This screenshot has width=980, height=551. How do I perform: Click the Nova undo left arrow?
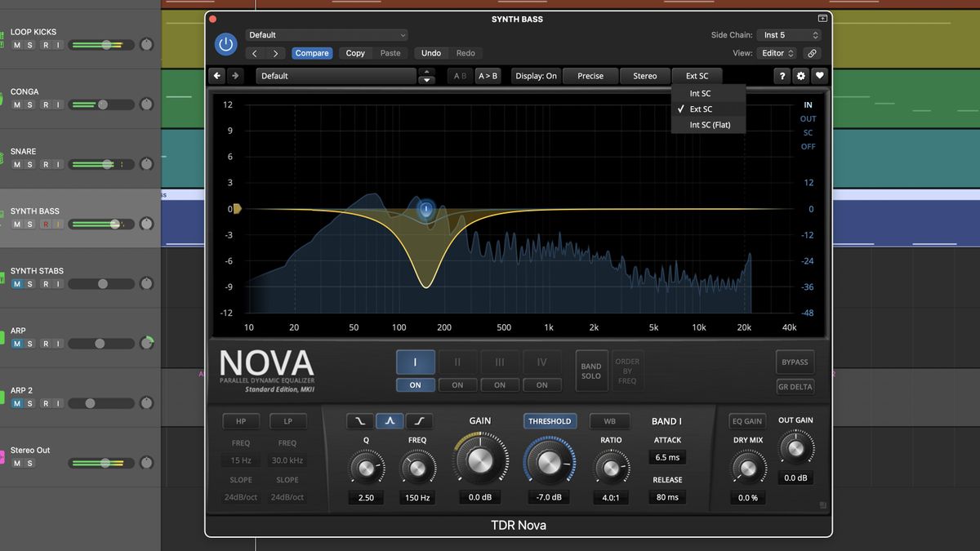[x=217, y=76]
